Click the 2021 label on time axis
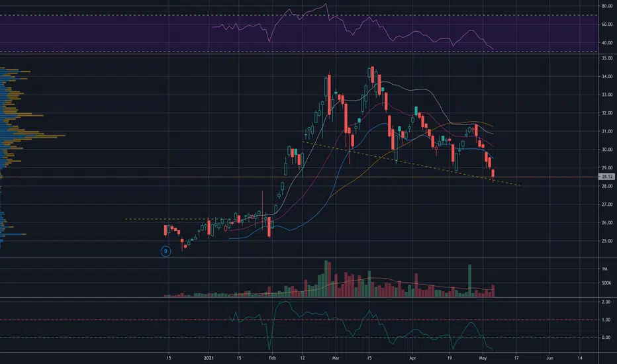The image size is (617, 364). tap(209, 358)
